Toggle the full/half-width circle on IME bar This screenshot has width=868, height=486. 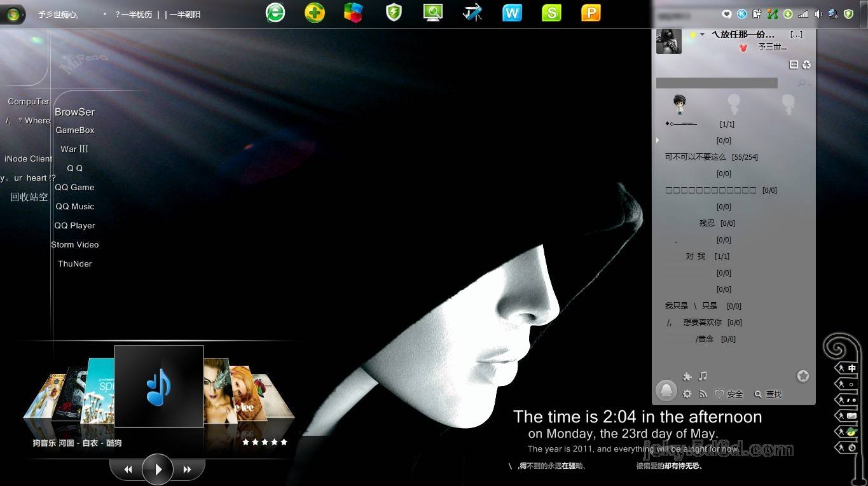[x=852, y=384]
